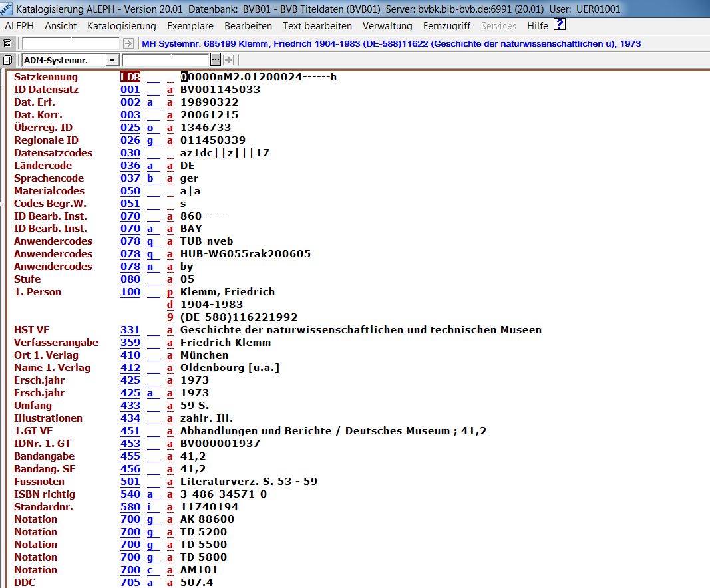Click into the top-left search input field
This screenshot has height=588, width=710.
click(x=71, y=43)
